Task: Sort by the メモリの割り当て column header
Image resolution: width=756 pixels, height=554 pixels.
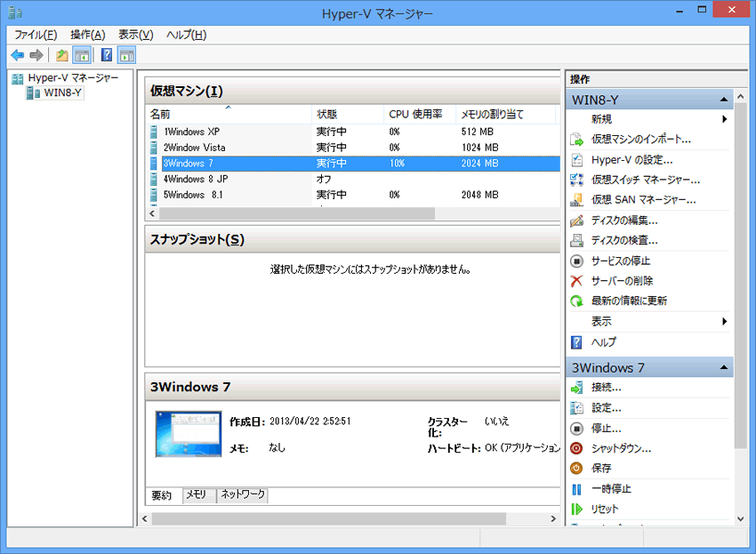Action: pyautogui.click(x=505, y=115)
